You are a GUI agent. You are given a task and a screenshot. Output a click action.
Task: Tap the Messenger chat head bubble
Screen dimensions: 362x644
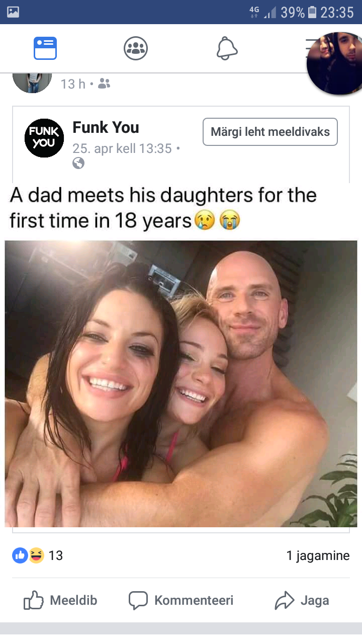pyautogui.click(x=334, y=63)
